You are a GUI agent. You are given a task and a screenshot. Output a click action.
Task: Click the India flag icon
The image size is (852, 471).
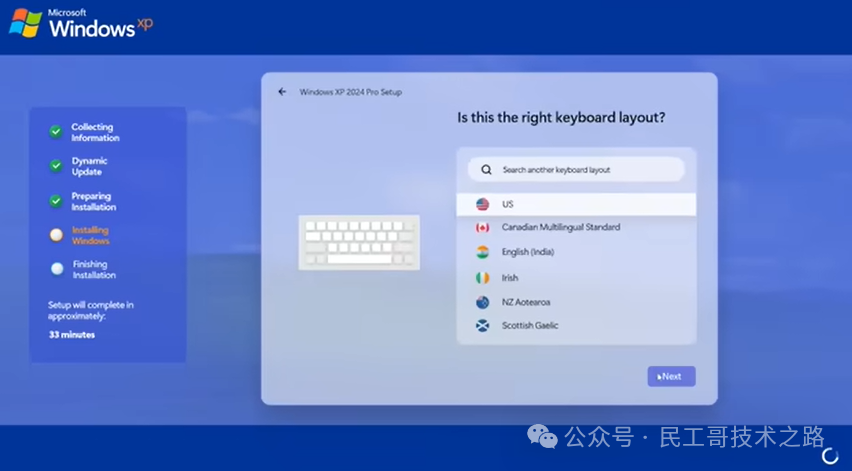pos(483,252)
